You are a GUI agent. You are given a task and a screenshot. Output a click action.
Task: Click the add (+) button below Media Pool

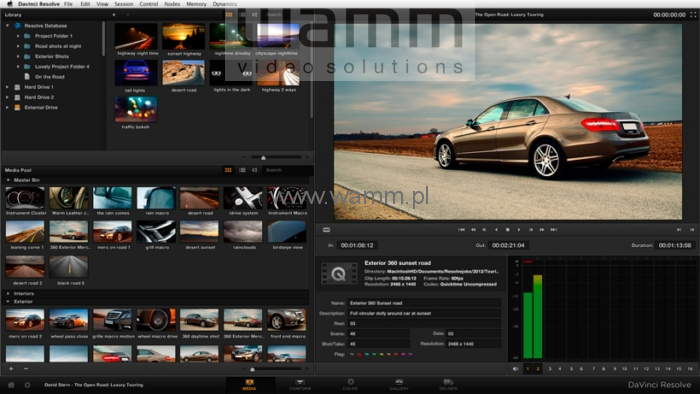coord(11,369)
